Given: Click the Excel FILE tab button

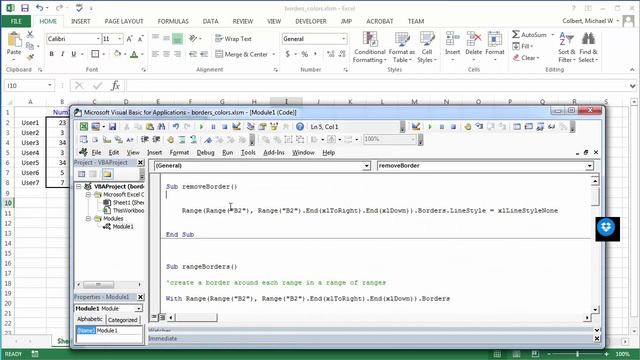Looking at the screenshot, I should [16, 21].
